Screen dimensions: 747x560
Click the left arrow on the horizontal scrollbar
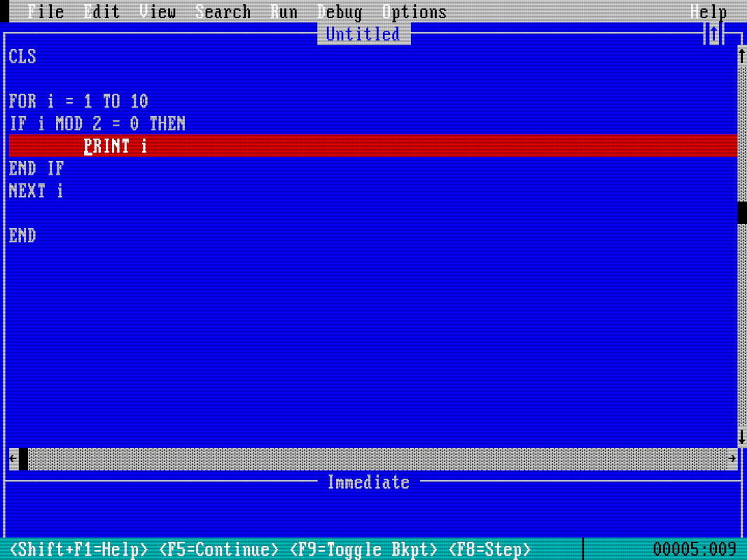point(13,458)
